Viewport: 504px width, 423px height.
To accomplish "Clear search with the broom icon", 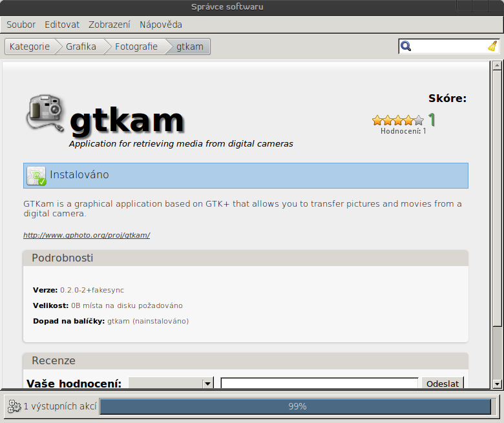I will [492, 46].
